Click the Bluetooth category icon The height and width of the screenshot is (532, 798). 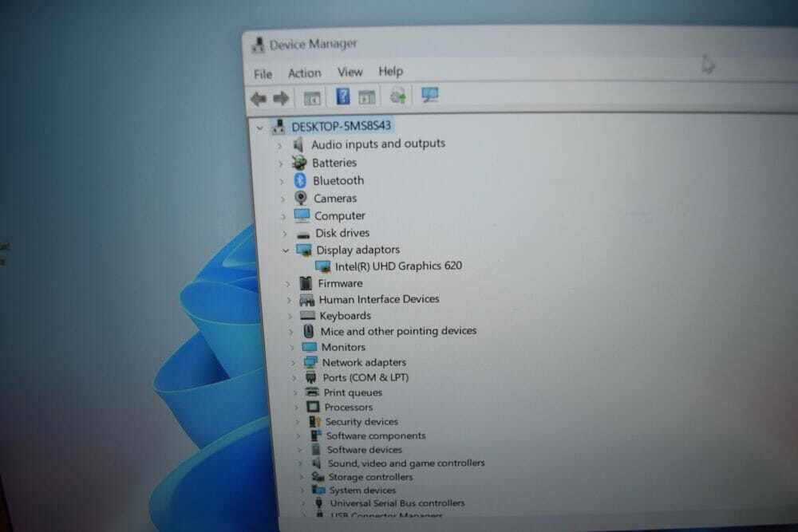coord(300,180)
